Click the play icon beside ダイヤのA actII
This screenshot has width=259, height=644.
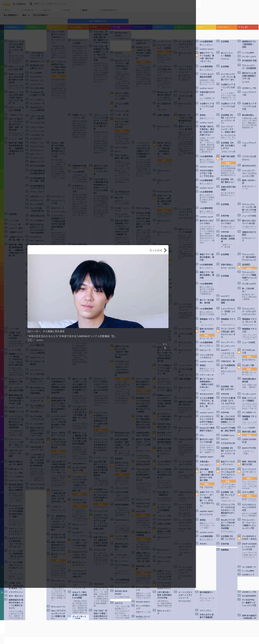(x=239, y=353)
